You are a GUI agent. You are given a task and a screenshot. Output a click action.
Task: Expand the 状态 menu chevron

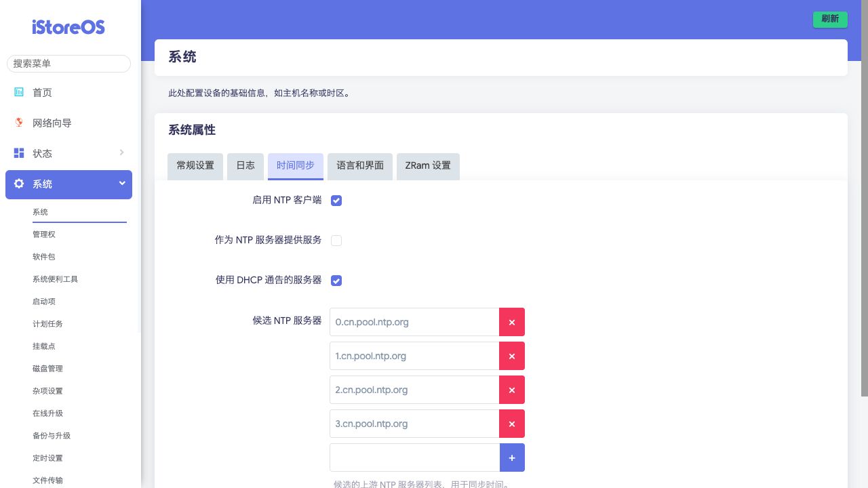tap(121, 152)
